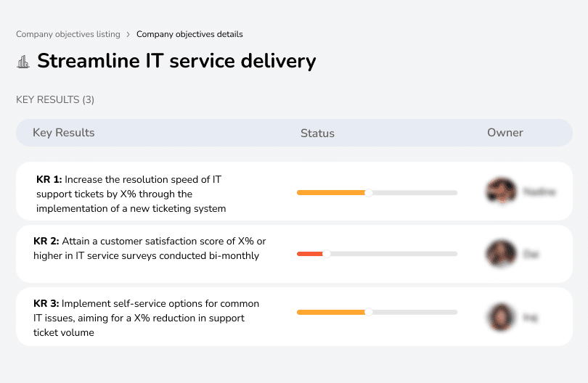
Task: Click the Company objectives details breadcrumb
Action: (x=189, y=34)
